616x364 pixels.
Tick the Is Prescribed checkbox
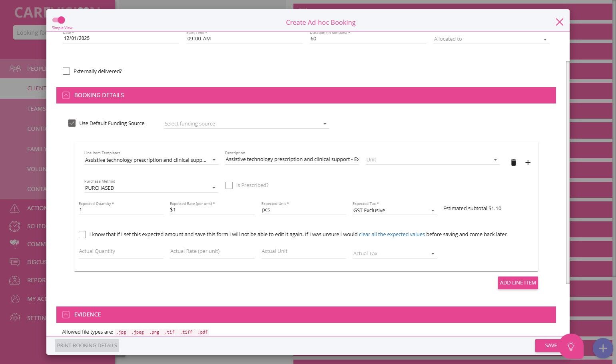click(229, 185)
